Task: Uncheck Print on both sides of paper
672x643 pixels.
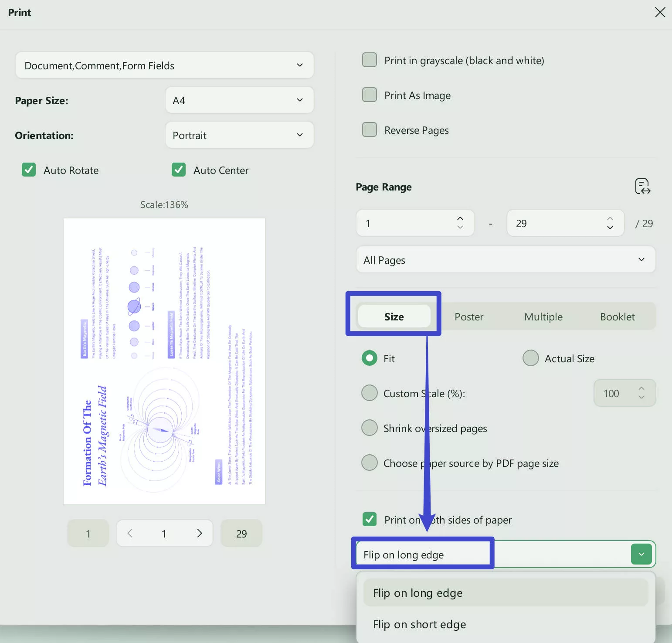Action: tap(370, 519)
